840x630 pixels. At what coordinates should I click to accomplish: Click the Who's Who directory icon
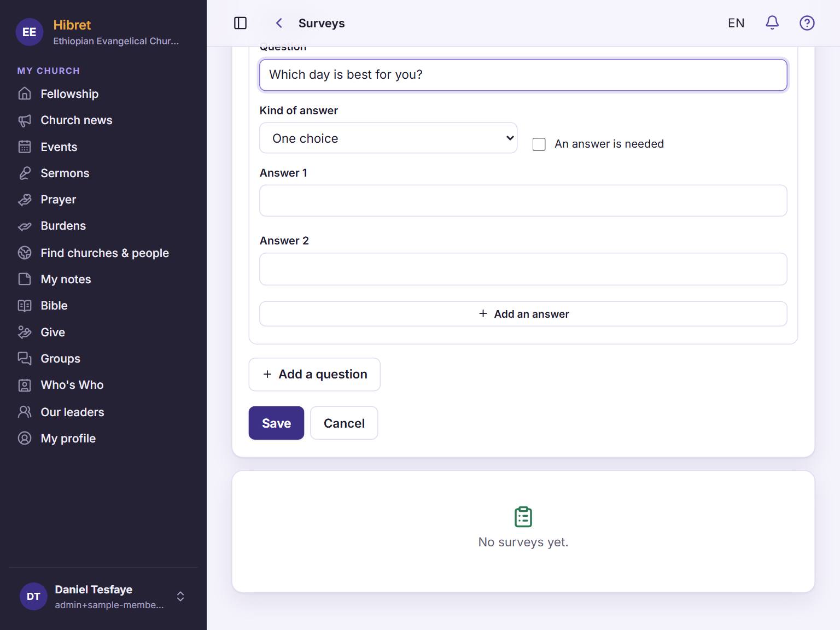[x=25, y=385]
